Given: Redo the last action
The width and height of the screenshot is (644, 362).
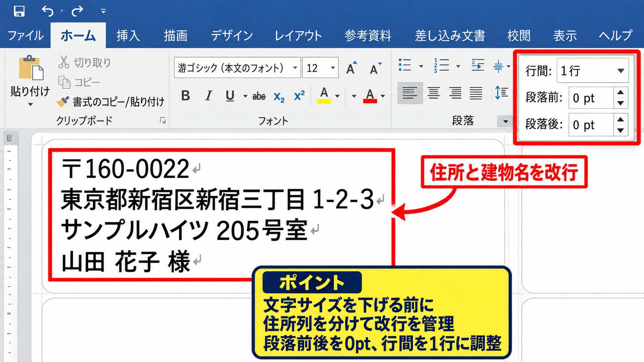Looking at the screenshot, I should [77, 11].
